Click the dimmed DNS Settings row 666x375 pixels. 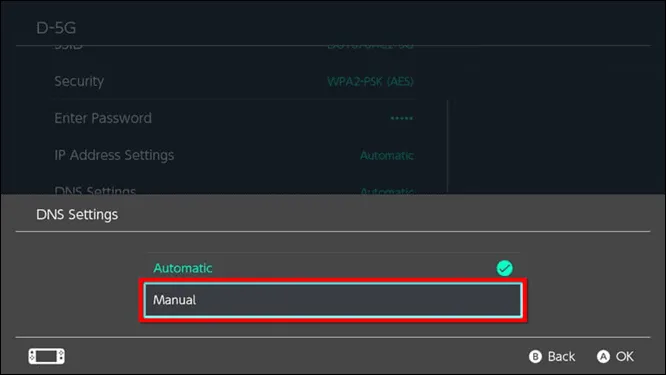(x=234, y=189)
